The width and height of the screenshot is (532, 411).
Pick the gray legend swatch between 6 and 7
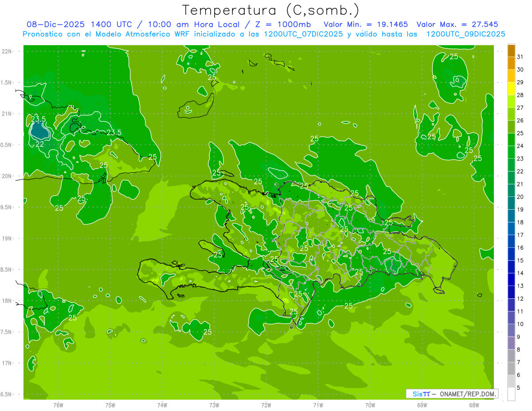pyautogui.click(x=511, y=369)
